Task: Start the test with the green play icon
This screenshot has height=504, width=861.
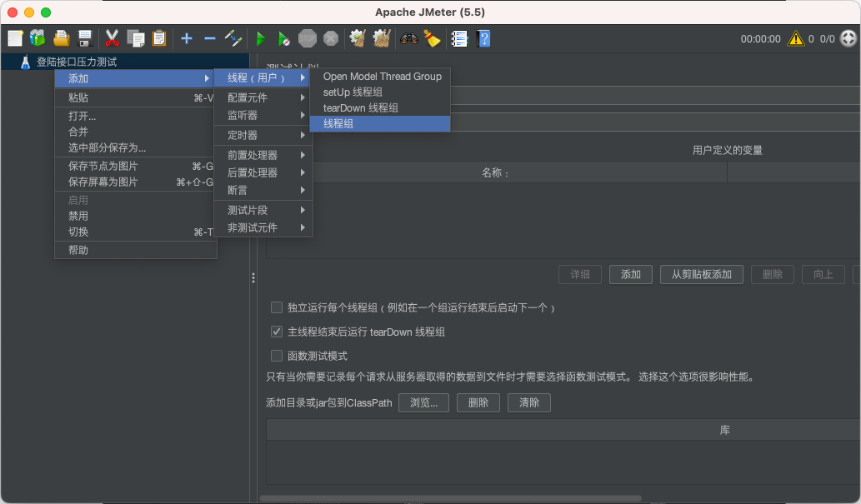Action: [x=260, y=37]
